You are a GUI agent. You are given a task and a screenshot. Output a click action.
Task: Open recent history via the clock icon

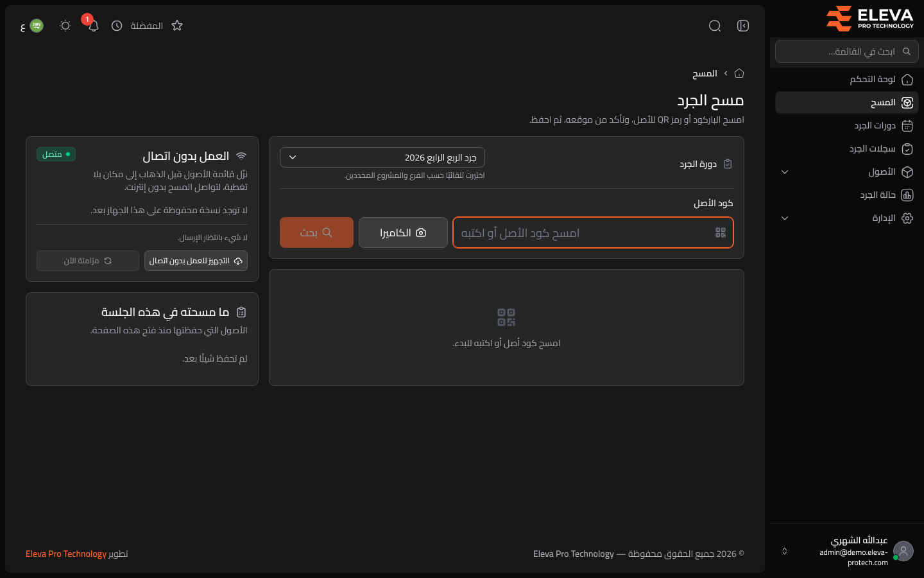pos(117,26)
